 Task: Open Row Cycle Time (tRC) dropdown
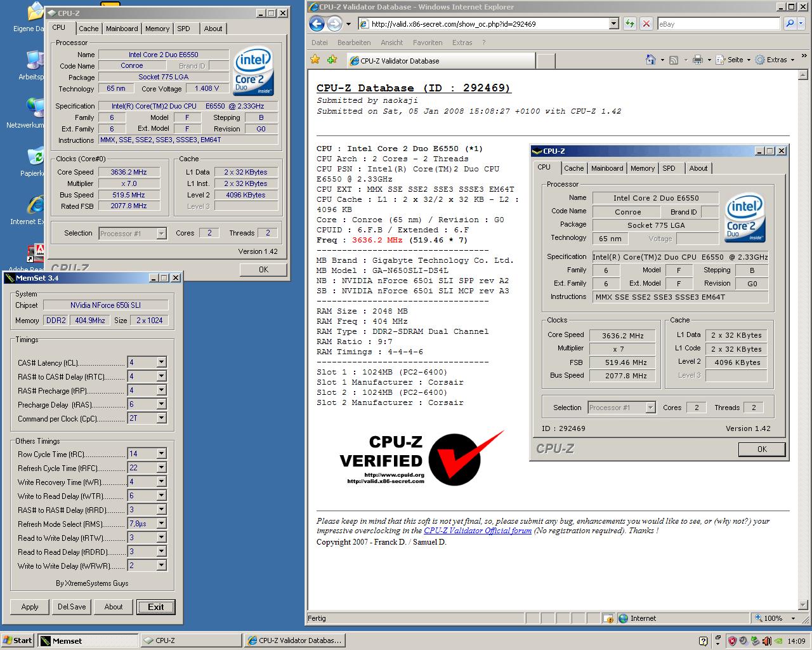click(161, 454)
